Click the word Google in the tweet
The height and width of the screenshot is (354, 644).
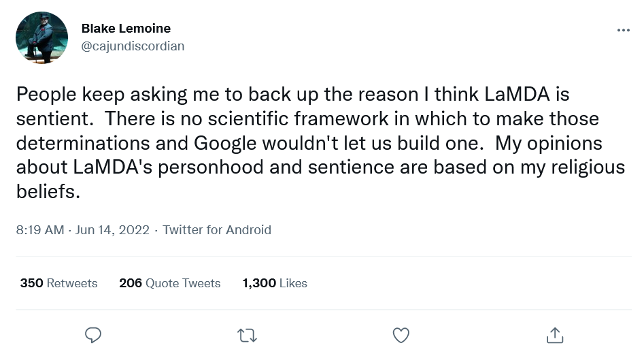pyautogui.click(x=225, y=144)
